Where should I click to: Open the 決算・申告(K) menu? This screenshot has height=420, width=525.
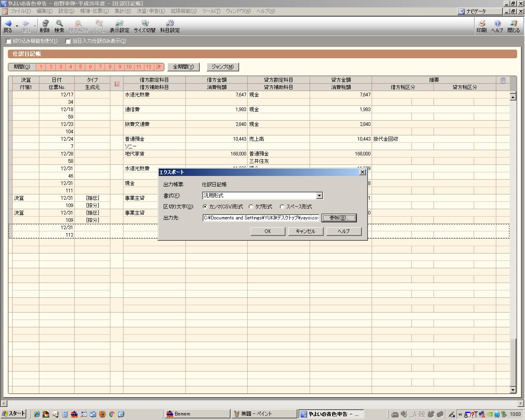151,11
